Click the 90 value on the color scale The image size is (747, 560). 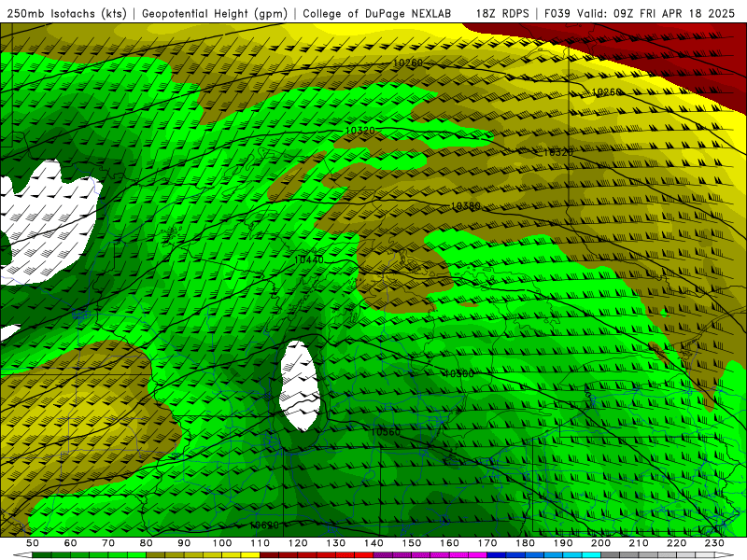pos(184,543)
